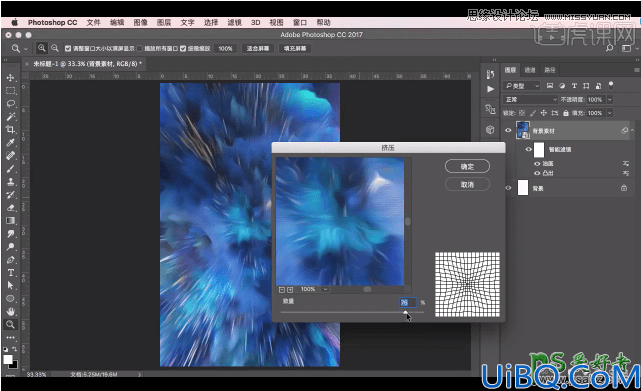
Task: Select the Hand tool
Action: 11,312
